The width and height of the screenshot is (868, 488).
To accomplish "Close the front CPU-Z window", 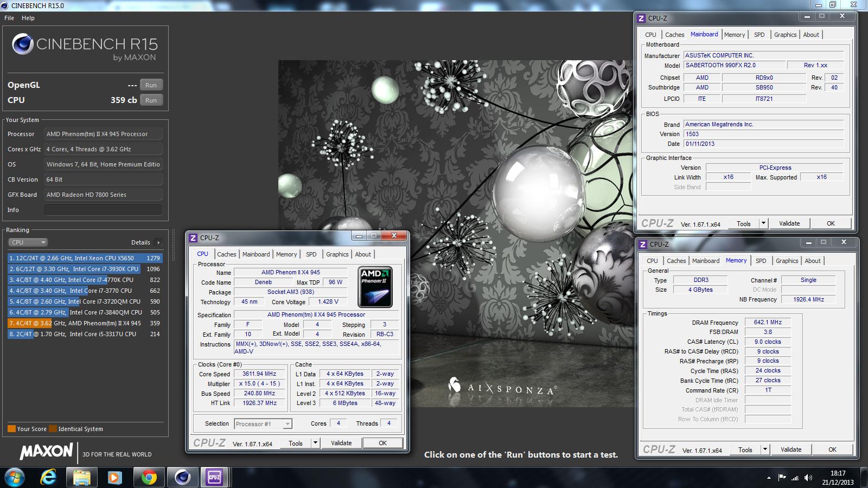I will (x=394, y=236).
